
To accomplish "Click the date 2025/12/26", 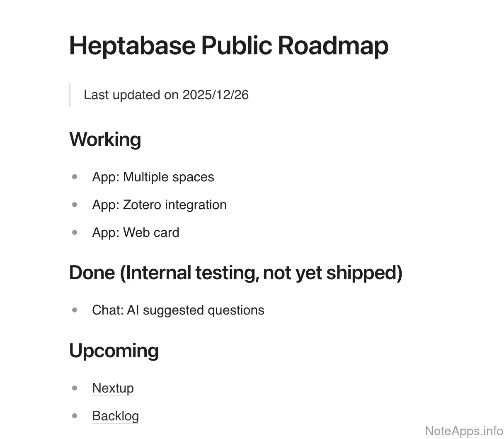I will point(216,95).
